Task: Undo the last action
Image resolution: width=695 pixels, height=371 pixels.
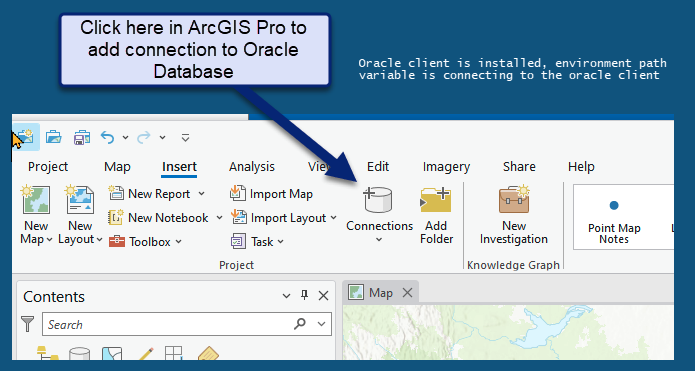Action: (x=108, y=137)
